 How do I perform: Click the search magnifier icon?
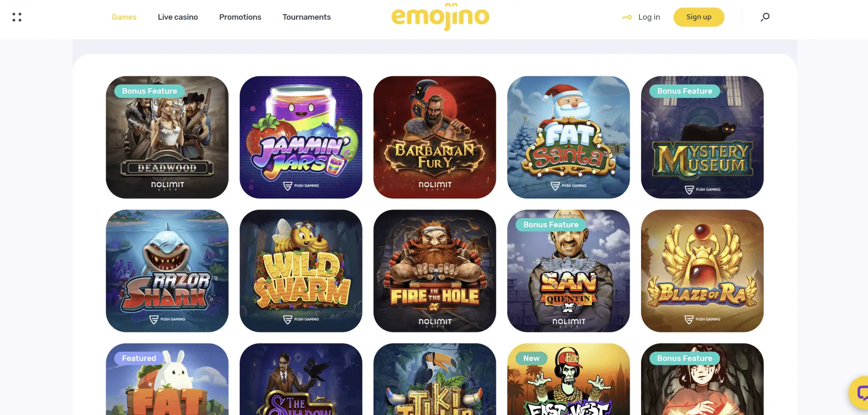[765, 17]
